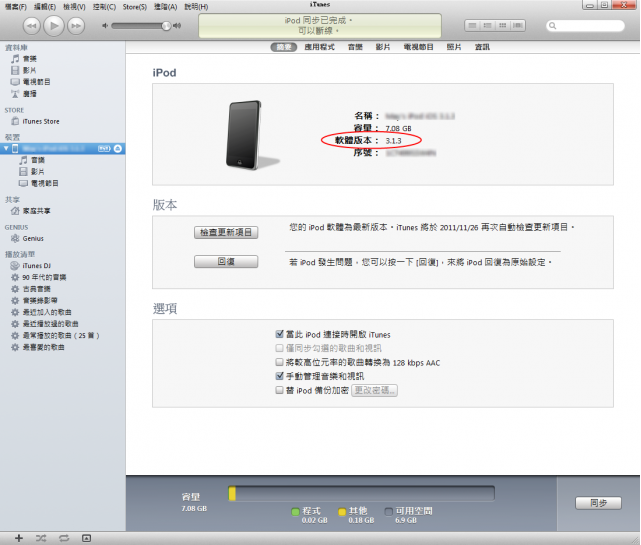The width and height of the screenshot is (641, 545).
Task: Enable 替 iPod 備份加密 checkbox
Action: coord(280,390)
